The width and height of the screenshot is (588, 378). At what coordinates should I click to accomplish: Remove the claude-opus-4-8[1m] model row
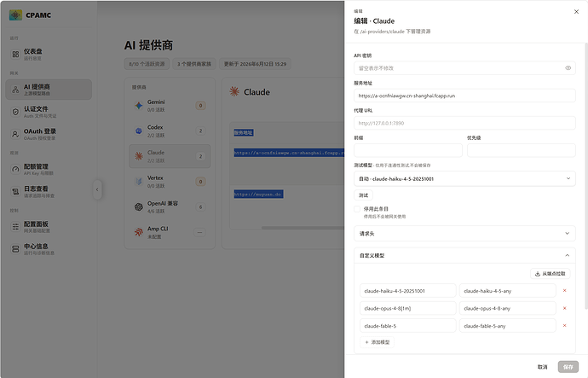[x=564, y=308]
